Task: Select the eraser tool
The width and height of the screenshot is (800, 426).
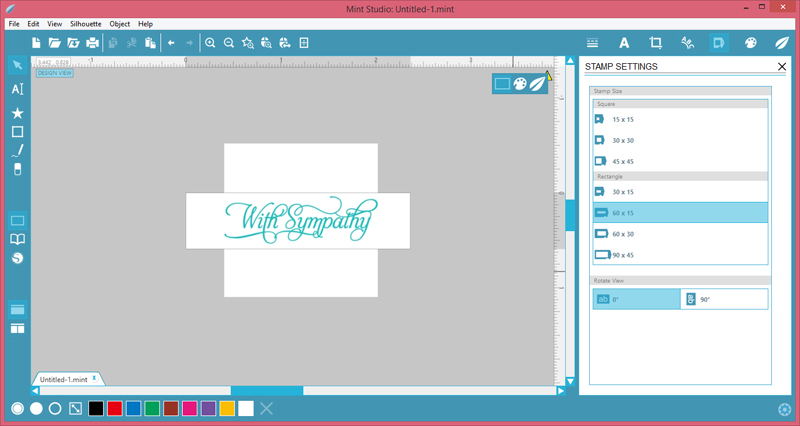Action: pos(17,170)
